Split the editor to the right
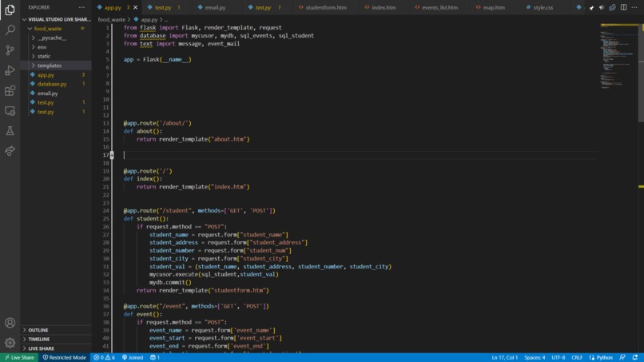 623,7
